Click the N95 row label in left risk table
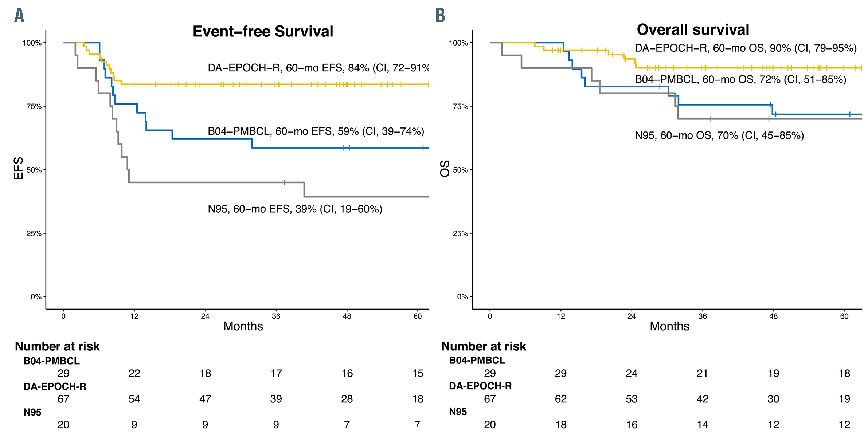This screenshot has width=868, height=441. pyautogui.click(x=32, y=412)
